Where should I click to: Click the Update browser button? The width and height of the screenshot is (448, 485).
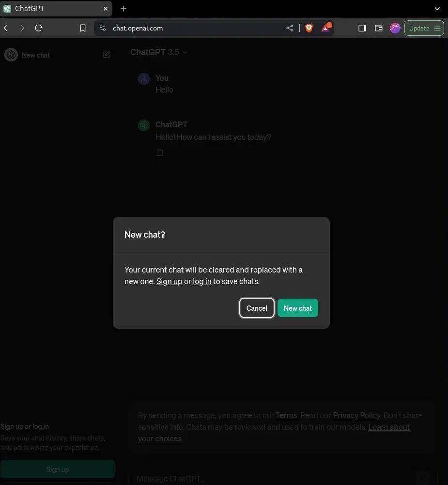coord(424,28)
